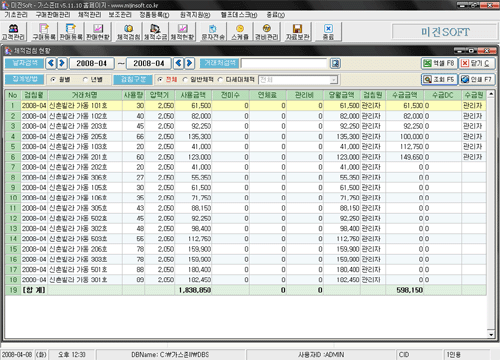Image resolution: width=500 pixels, height=360 pixels.
Task: Click the 종료 exit toolbar icon
Action: click(328, 32)
